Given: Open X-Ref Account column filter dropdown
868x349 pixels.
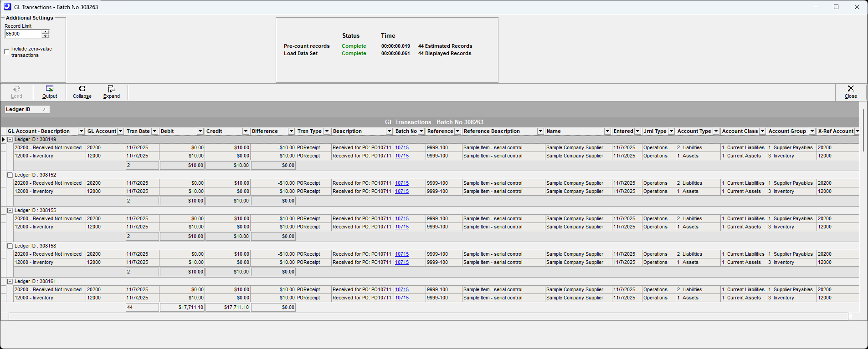Looking at the screenshot, I should (x=858, y=131).
